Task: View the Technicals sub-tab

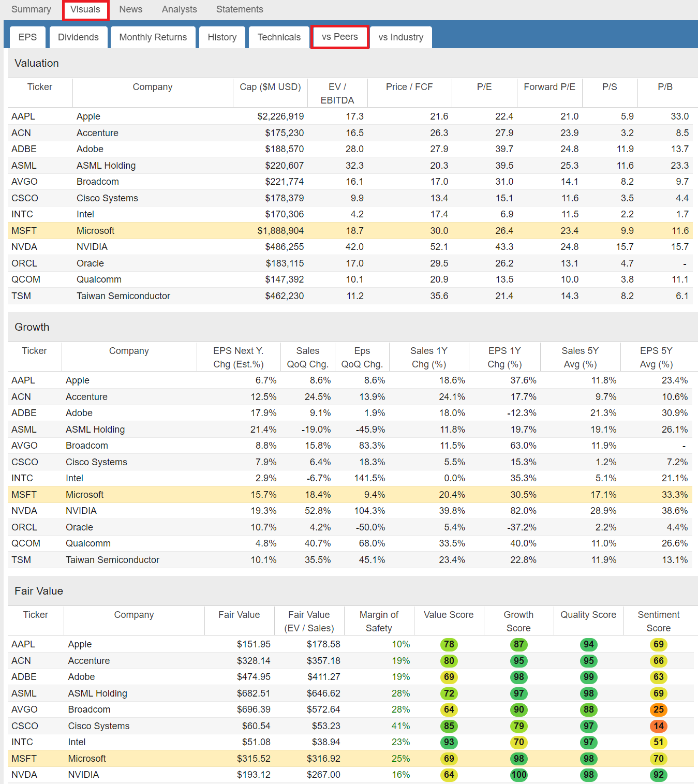Action: point(279,37)
